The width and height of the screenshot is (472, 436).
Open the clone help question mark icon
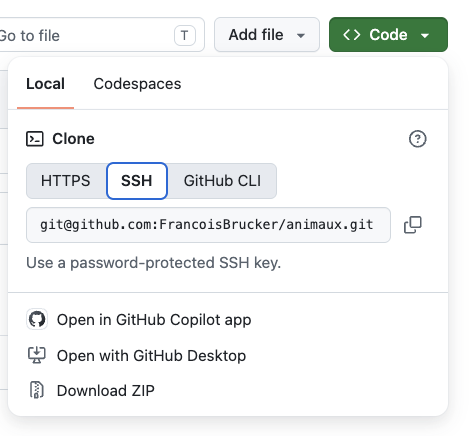pyautogui.click(x=417, y=139)
